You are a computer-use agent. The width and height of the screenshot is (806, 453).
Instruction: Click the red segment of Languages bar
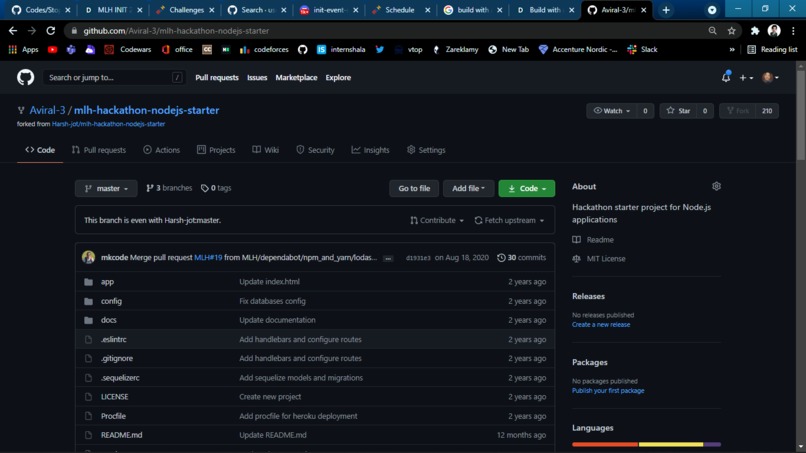point(604,444)
